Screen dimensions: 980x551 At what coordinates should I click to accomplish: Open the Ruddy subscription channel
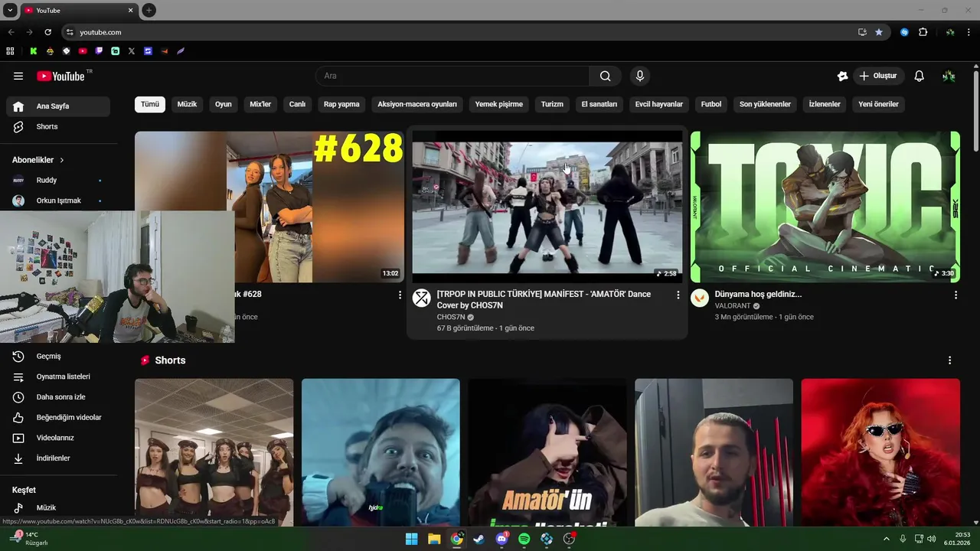pyautogui.click(x=58, y=180)
